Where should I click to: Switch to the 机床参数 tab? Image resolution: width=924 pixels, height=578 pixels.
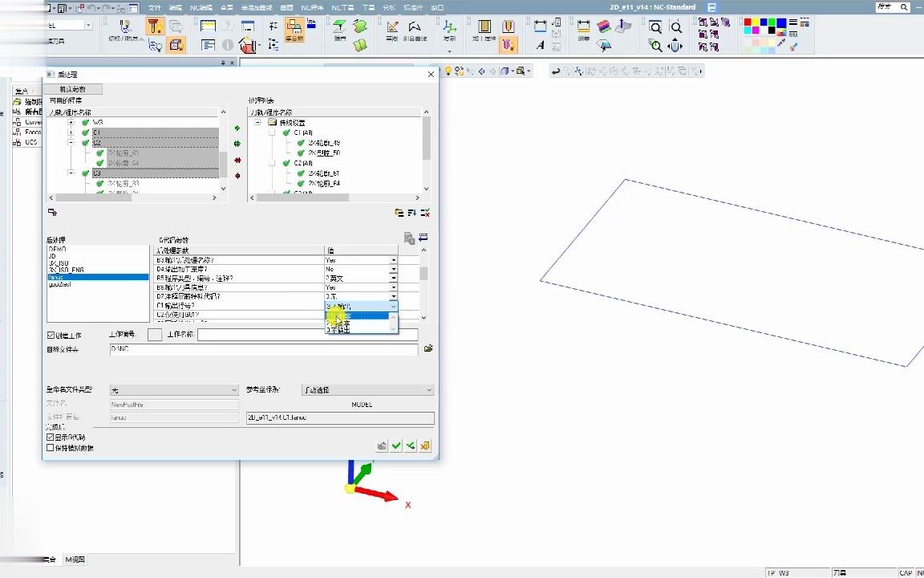click(x=75, y=89)
